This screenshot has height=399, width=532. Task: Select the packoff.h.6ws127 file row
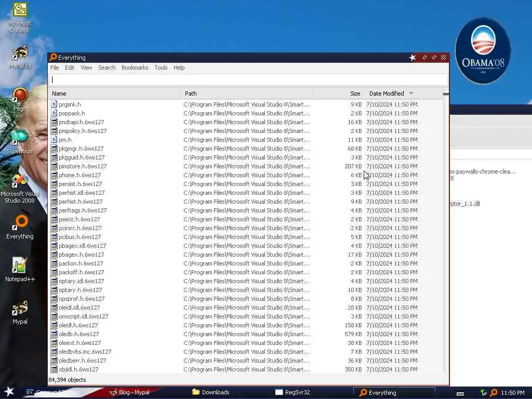(x=246, y=272)
